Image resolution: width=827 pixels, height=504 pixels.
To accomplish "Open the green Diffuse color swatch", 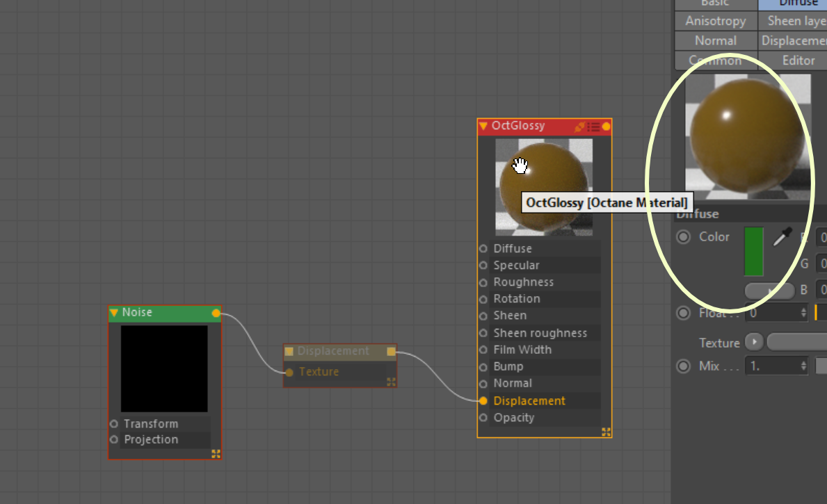I will 754,252.
